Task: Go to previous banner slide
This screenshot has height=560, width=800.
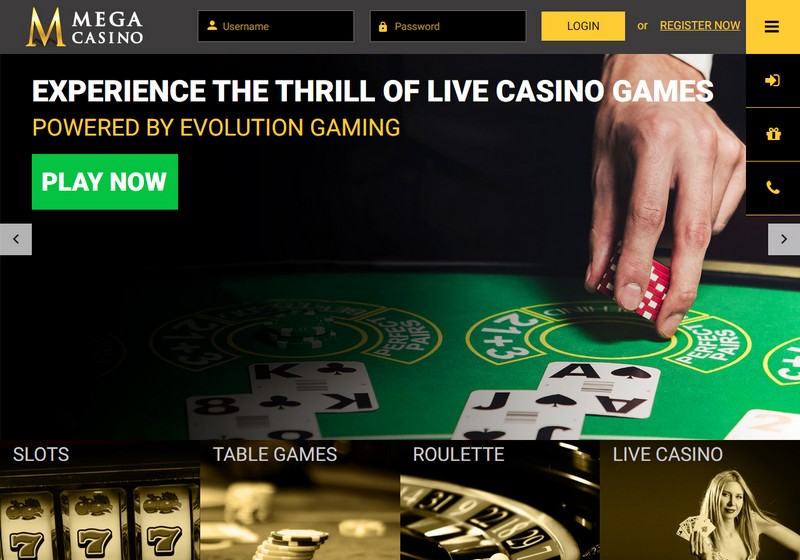Action: (x=16, y=239)
